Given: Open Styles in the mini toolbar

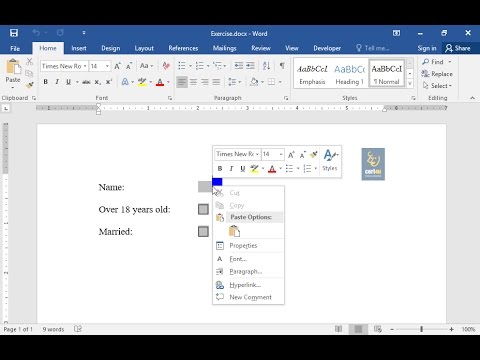Looking at the screenshot, I should tap(330, 160).
